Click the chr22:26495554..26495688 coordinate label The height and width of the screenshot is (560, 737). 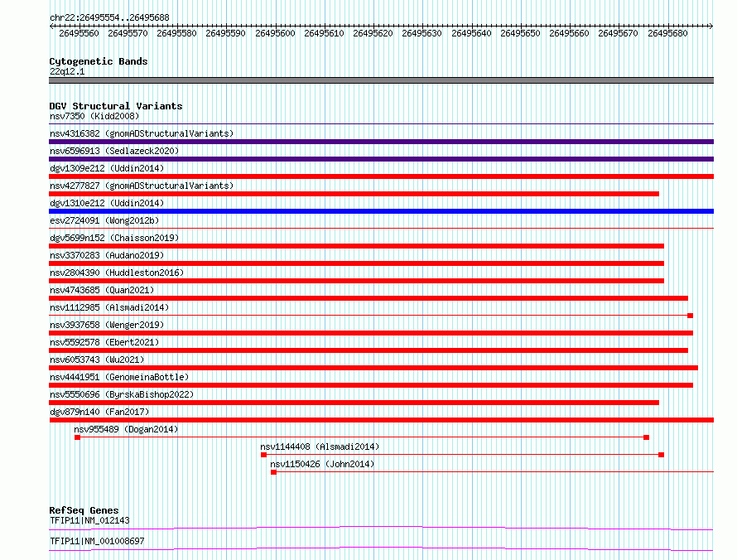point(109,17)
